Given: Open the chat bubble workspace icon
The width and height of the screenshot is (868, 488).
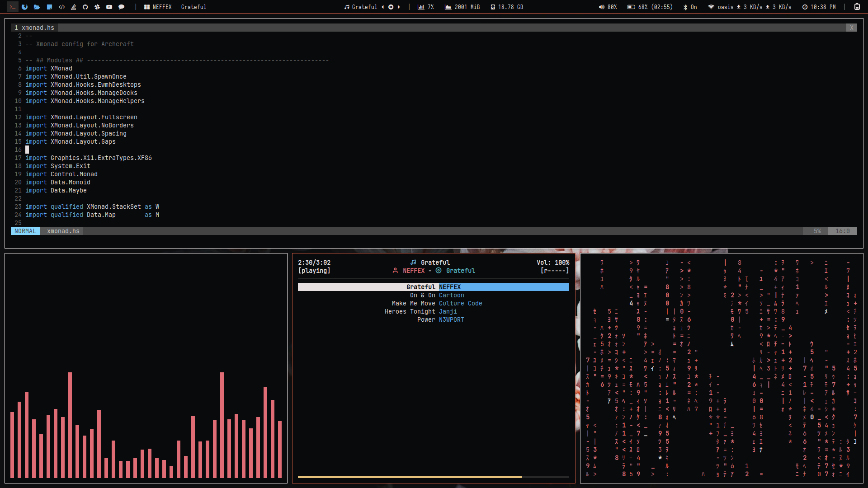Looking at the screenshot, I should [x=121, y=7].
